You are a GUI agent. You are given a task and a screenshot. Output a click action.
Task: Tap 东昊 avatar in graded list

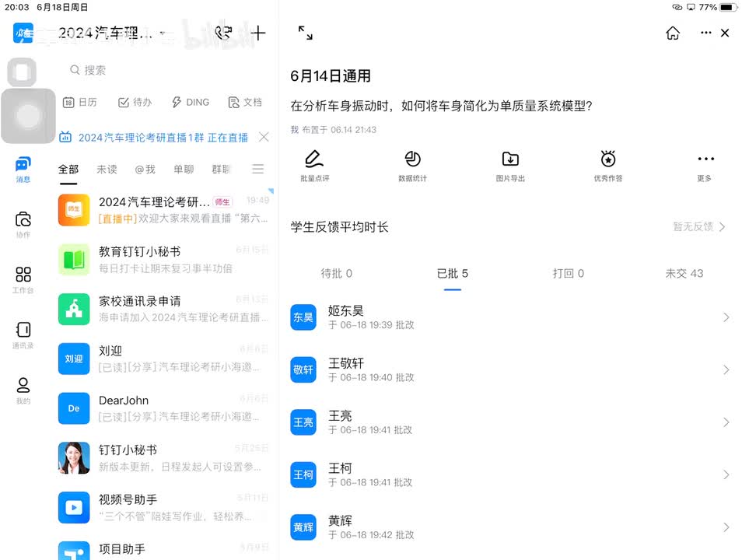(303, 317)
